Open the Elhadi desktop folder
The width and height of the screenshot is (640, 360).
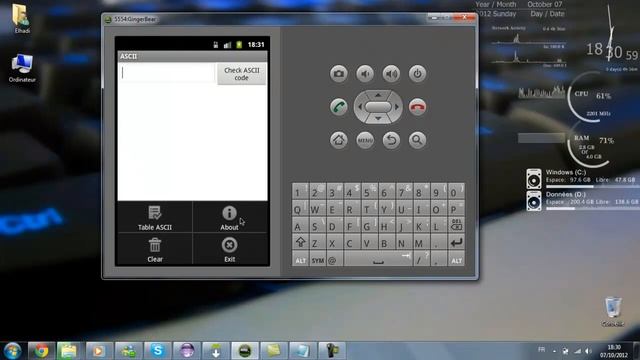21,18
